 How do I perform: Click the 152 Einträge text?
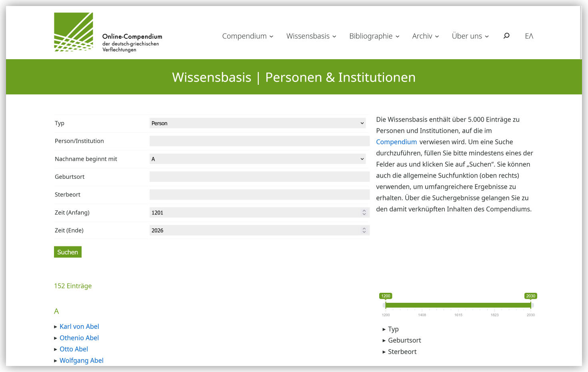tap(73, 286)
